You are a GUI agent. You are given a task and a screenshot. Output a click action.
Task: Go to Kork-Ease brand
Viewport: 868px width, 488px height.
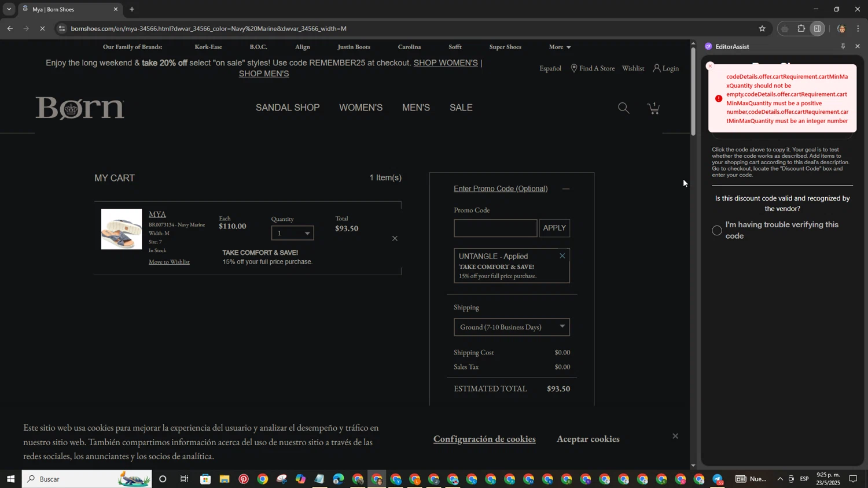pyautogui.click(x=208, y=47)
